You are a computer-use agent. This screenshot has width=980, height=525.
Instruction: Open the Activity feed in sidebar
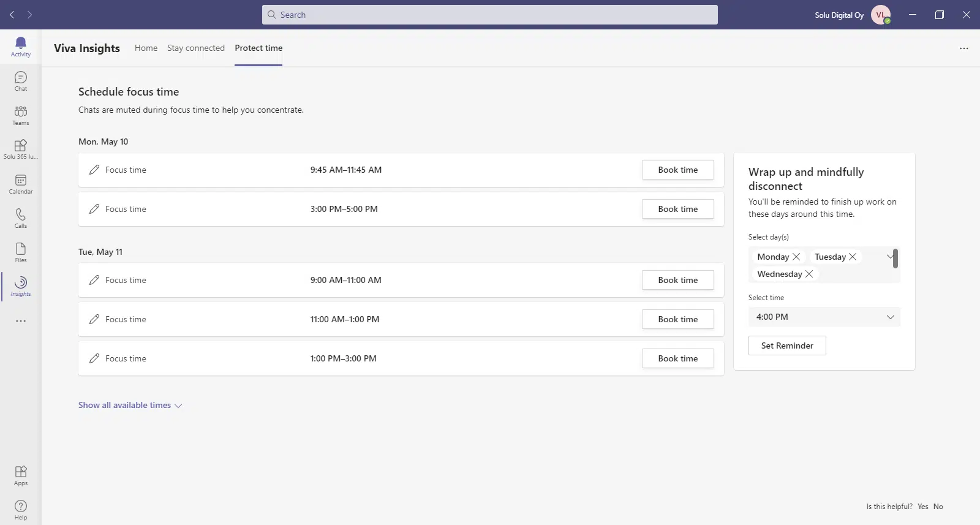(20, 46)
